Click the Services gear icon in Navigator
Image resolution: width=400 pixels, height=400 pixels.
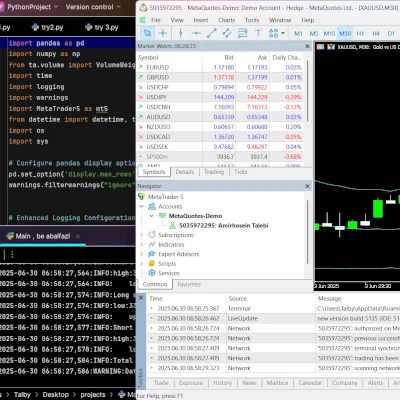[x=152, y=273]
